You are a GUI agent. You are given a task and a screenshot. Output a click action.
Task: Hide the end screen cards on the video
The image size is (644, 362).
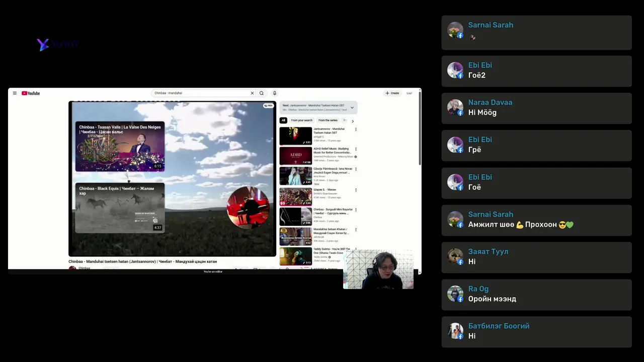point(268,106)
